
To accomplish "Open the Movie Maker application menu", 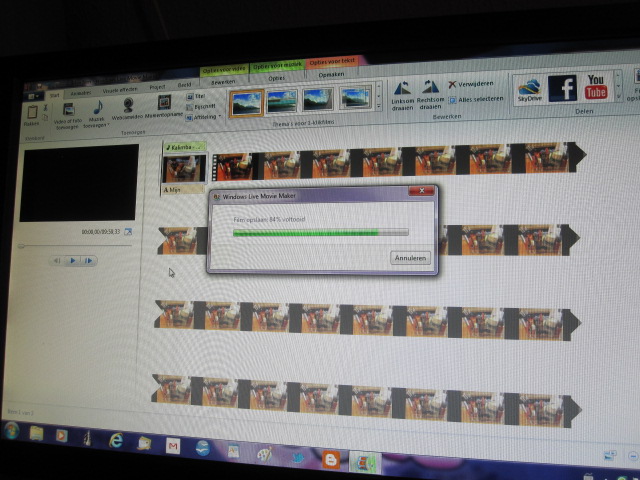I will (x=33, y=97).
